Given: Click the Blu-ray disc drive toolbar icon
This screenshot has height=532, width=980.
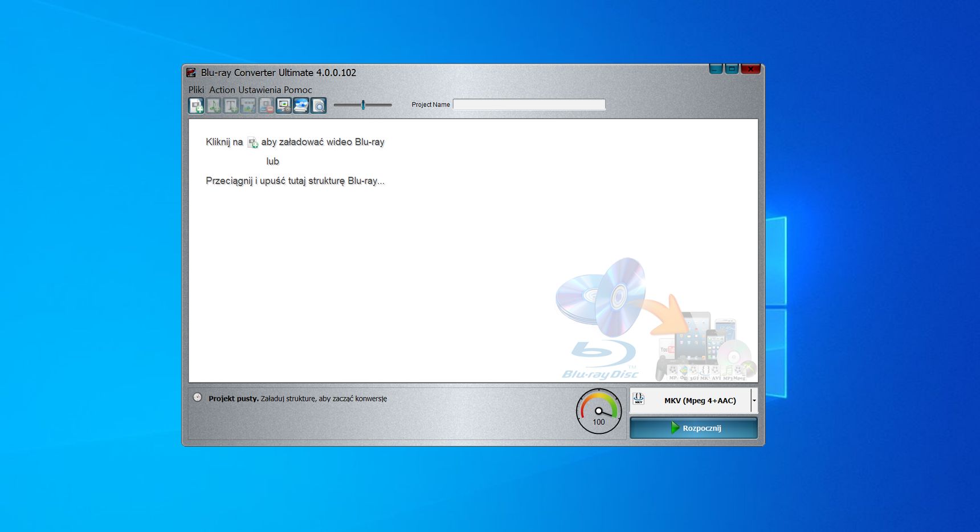Looking at the screenshot, I should tap(301, 105).
